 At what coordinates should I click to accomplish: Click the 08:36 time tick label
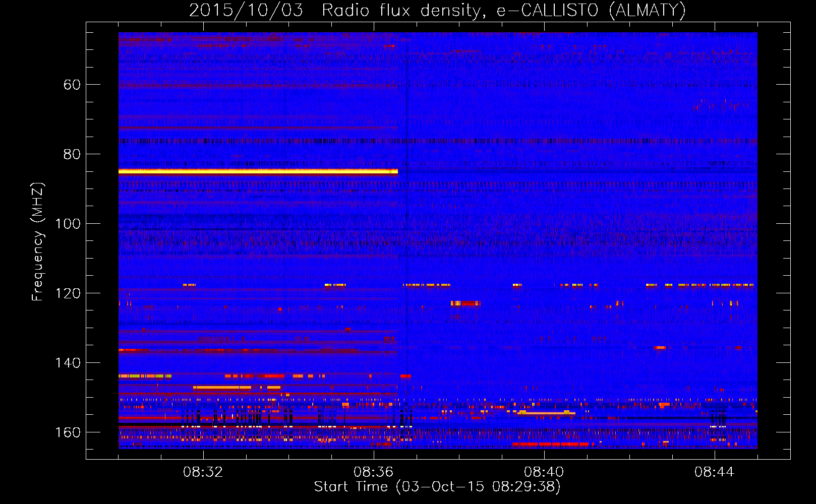pyautogui.click(x=374, y=472)
